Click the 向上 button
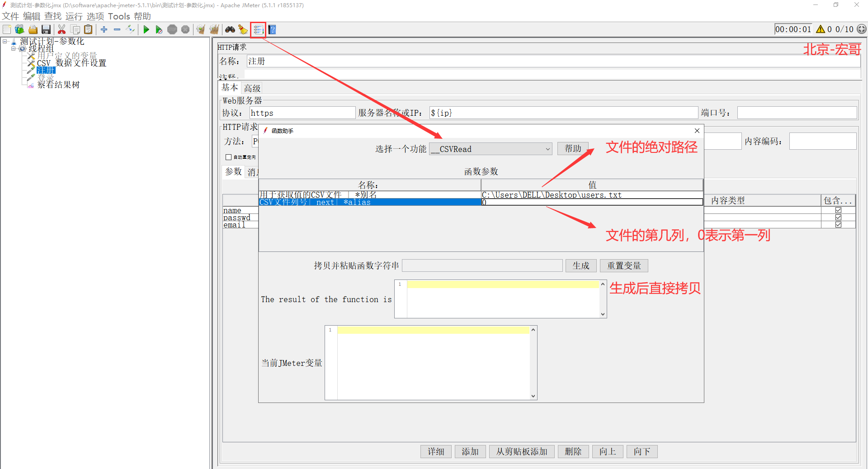Image resolution: width=868 pixels, height=469 pixels. point(608,451)
